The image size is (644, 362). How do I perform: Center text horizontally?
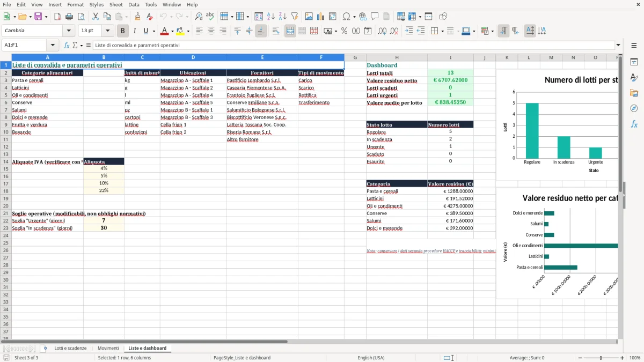(x=211, y=31)
